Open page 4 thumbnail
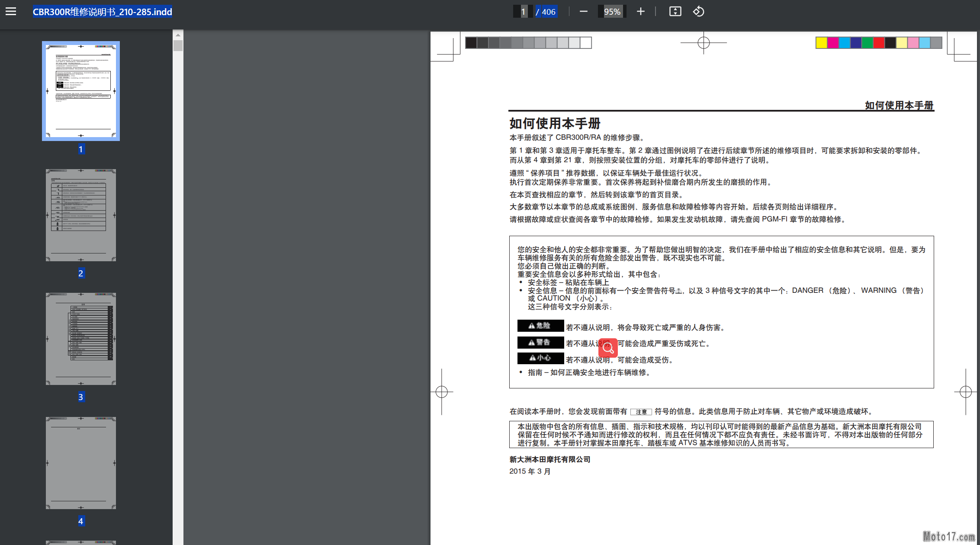The height and width of the screenshot is (545, 980). (81, 463)
